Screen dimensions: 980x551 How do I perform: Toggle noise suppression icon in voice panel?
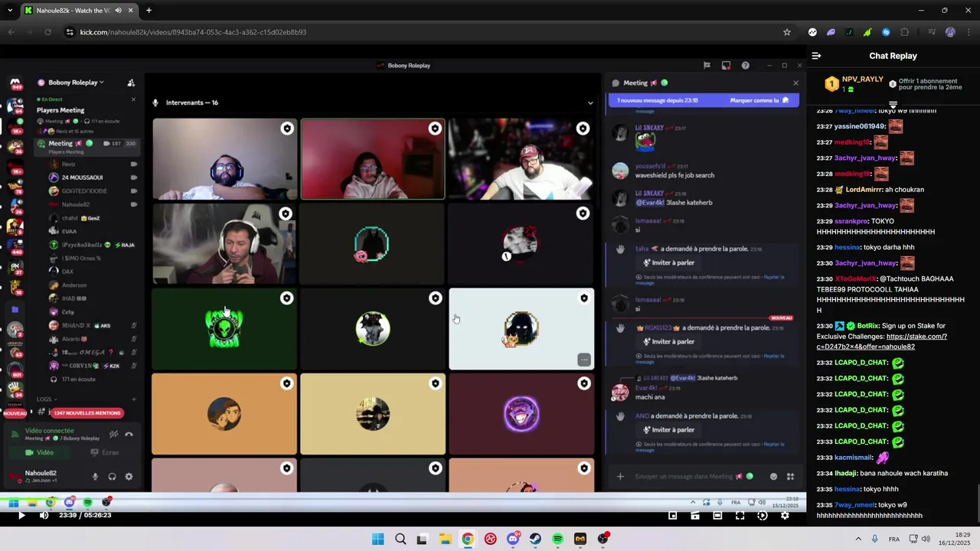[x=113, y=434]
